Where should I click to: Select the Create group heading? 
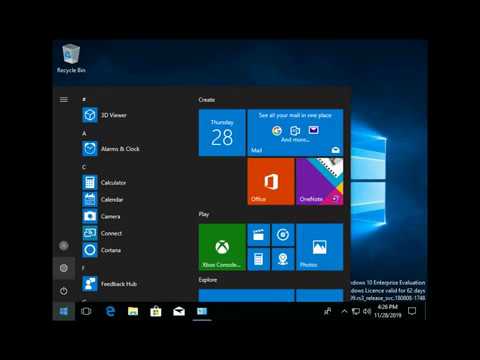point(207,100)
